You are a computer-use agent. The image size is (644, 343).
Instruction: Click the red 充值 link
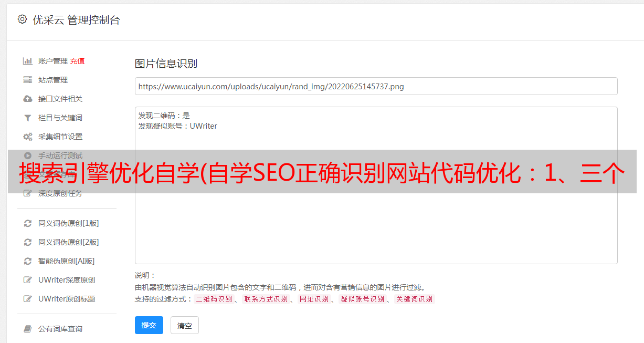[77, 61]
